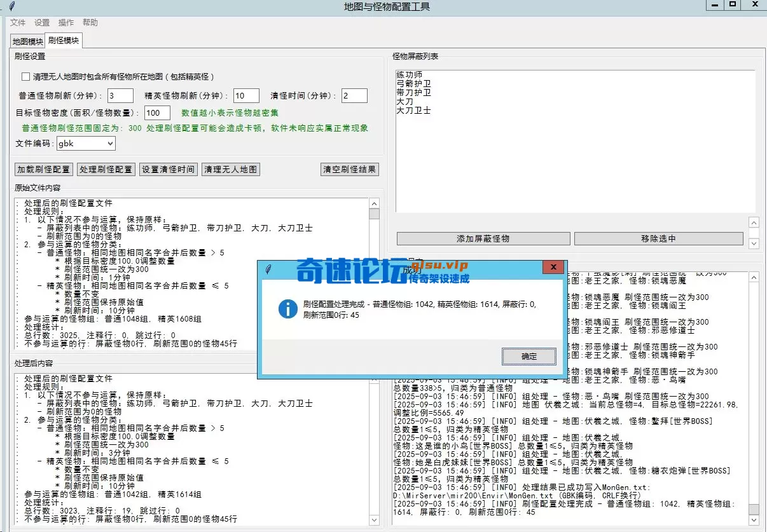
Task: Close the 刷怪配置处理完成 dialog with the red X
Action: coord(553,267)
